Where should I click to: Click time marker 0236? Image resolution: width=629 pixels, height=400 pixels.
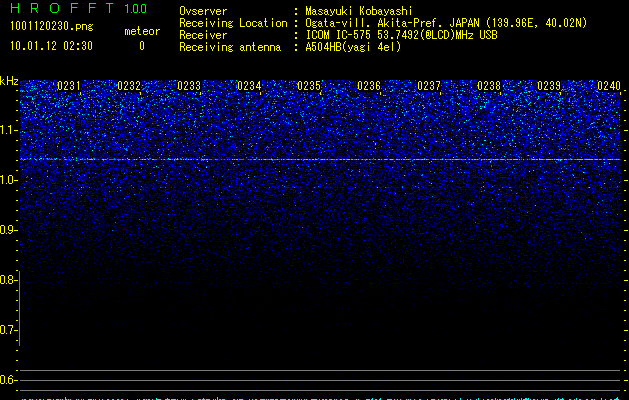point(369,86)
